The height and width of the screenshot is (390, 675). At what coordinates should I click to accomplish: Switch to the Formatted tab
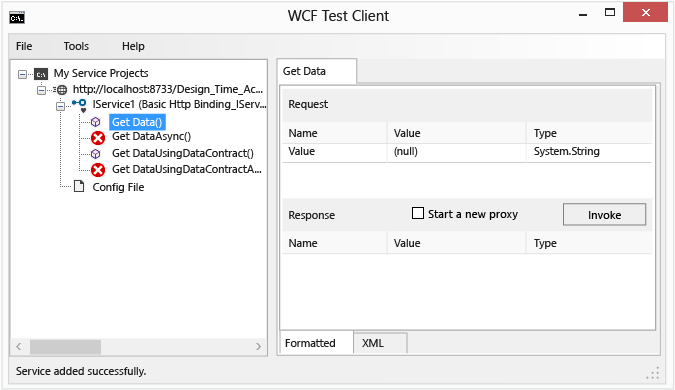coord(316,343)
